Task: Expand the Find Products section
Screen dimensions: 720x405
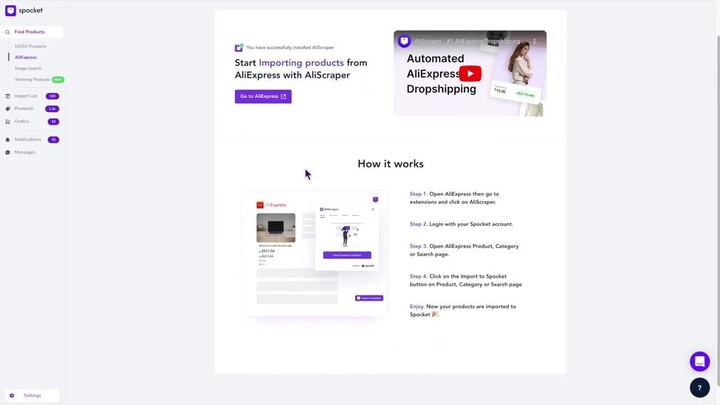Action: click(x=32, y=32)
